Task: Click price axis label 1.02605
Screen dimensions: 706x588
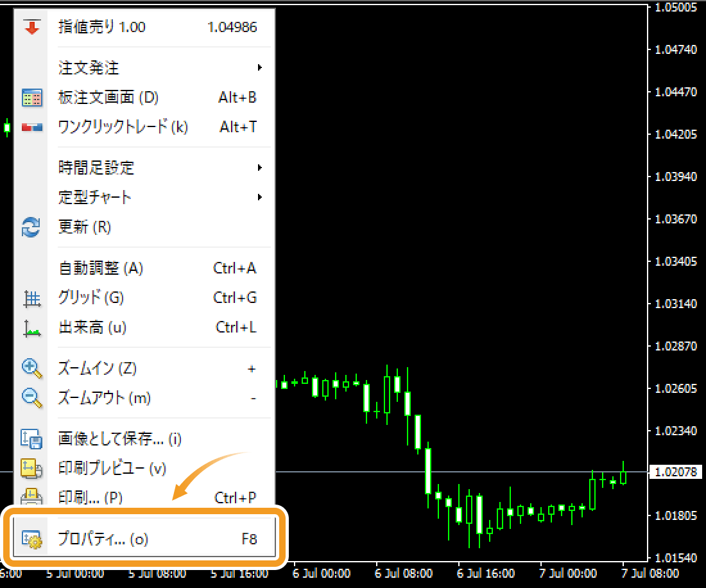Action: point(676,388)
